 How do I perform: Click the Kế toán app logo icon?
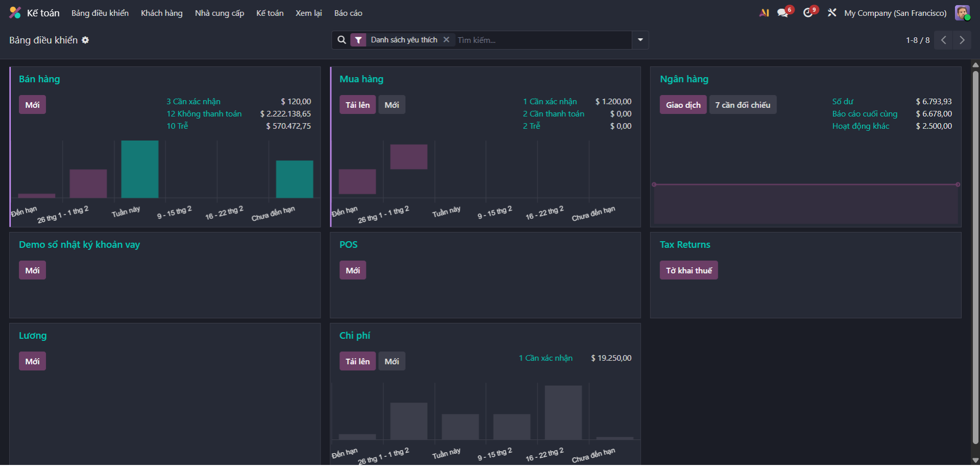(15, 13)
